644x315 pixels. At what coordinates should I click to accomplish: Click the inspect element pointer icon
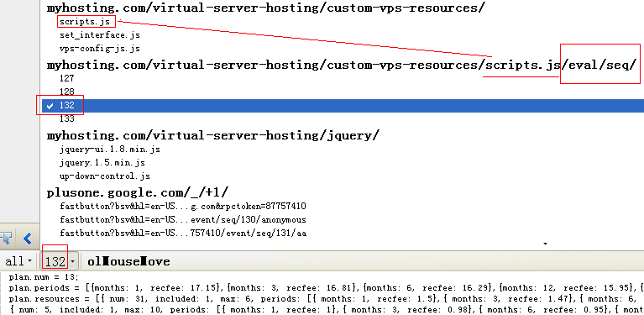[x=6, y=238]
